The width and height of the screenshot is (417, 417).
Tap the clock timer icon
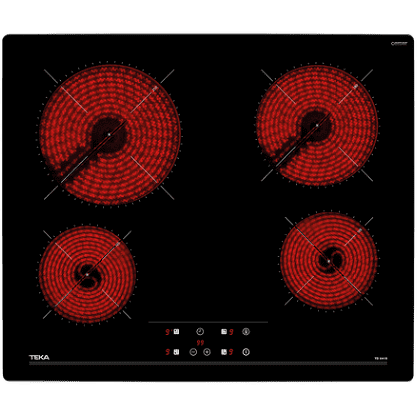click(x=200, y=331)
